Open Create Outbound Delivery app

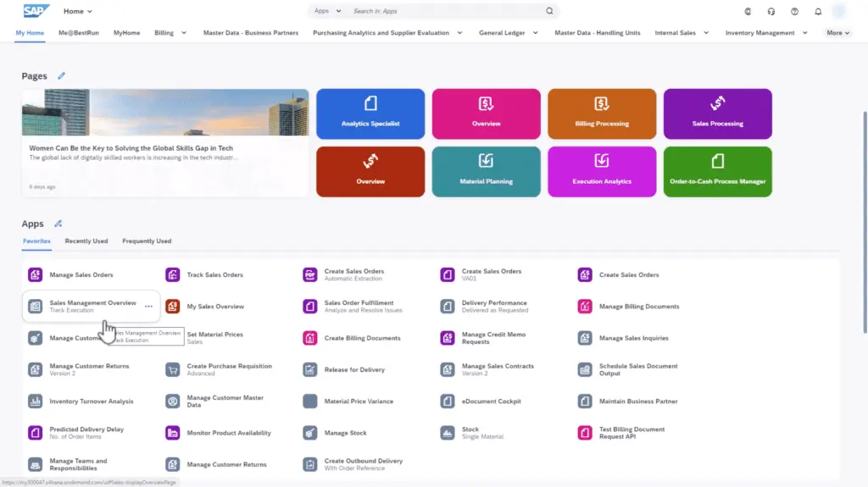363,464
